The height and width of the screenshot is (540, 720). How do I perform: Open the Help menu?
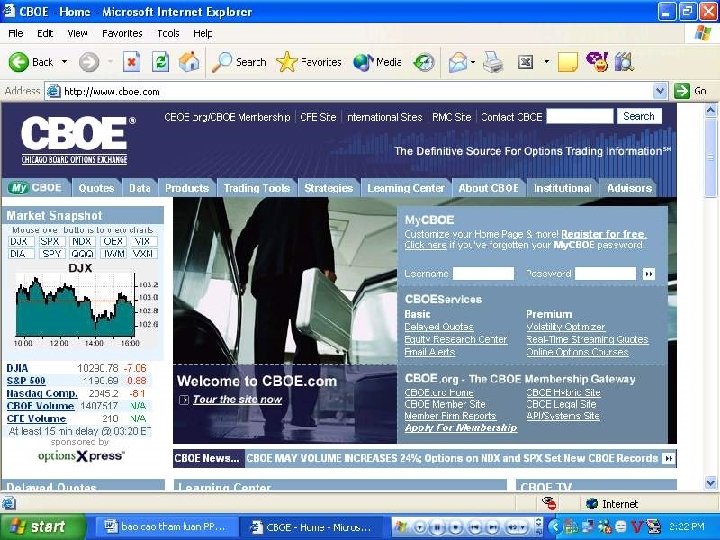(202, 33)
